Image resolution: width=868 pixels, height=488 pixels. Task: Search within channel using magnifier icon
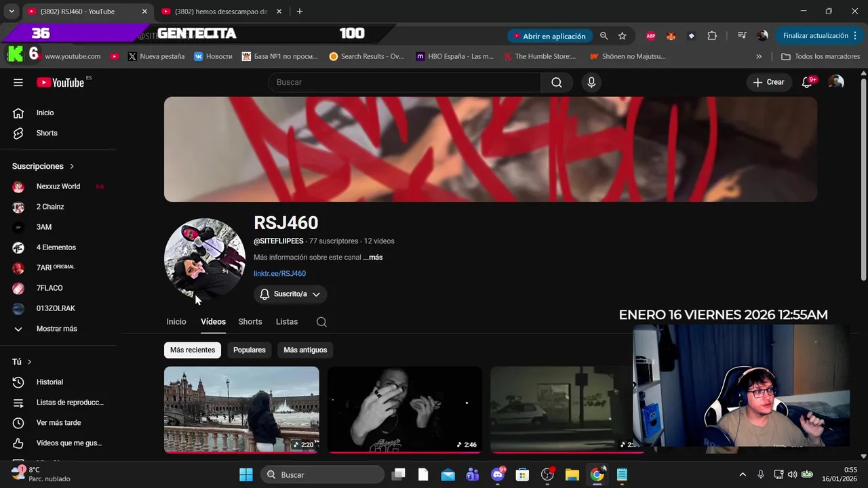321,322
